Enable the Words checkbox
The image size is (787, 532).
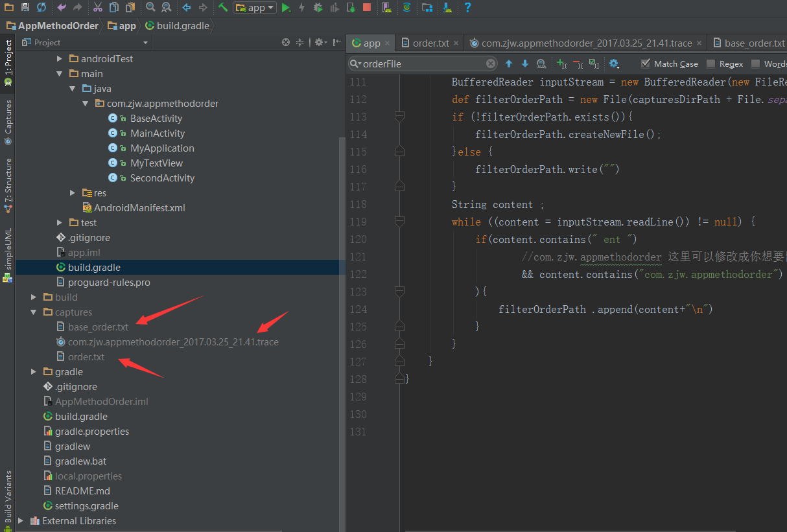point(755,64)
